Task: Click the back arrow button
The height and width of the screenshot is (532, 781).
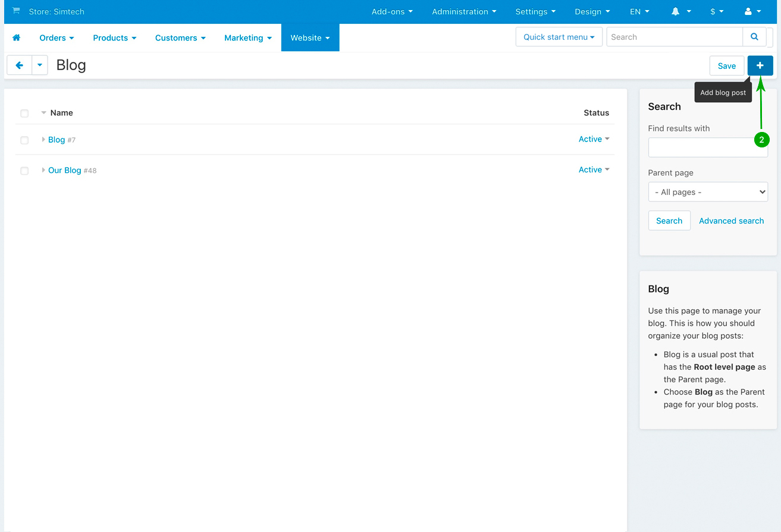Action: (x=19, y=65)
